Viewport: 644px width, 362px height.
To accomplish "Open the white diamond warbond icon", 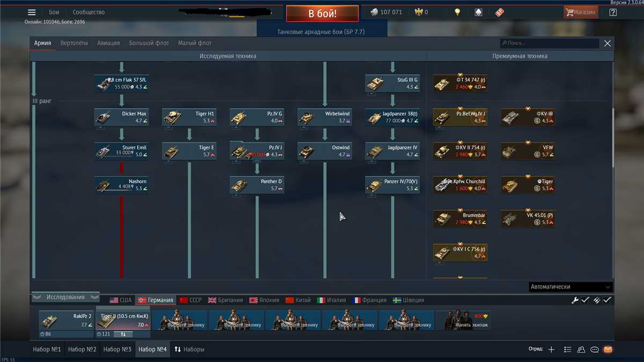I will 478,12.
